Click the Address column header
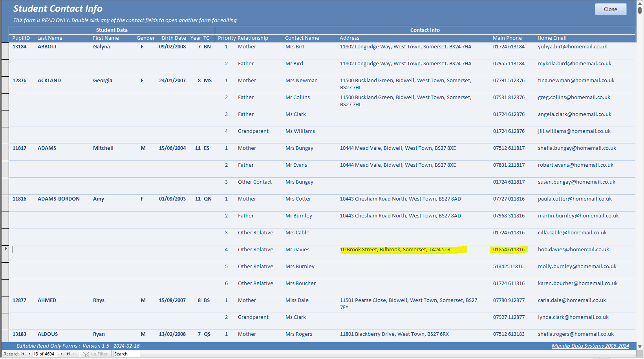The width and height of the screenshot is (644, 359). pos(349,38)
